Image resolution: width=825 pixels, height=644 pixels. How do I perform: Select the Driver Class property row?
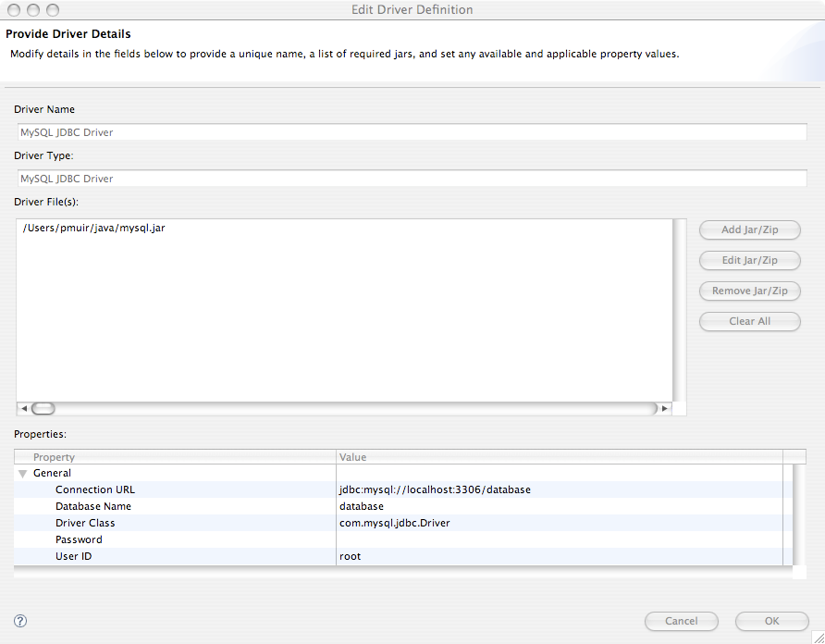coord(85,523)
